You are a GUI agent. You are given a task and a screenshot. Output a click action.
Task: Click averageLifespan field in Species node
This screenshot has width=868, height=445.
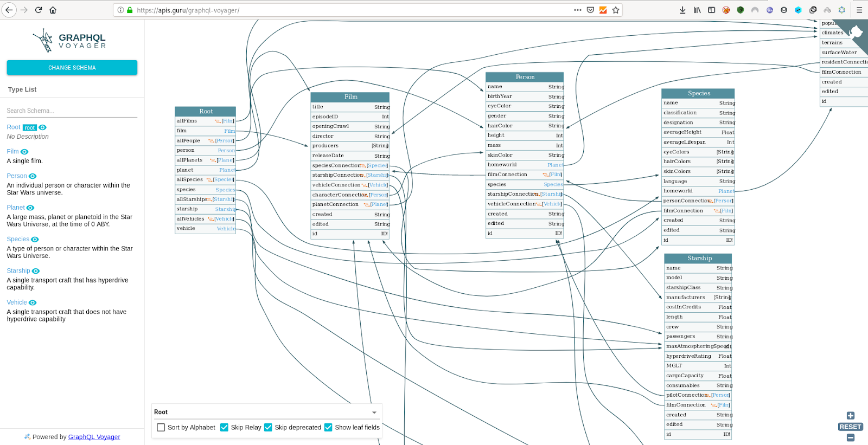698,142
